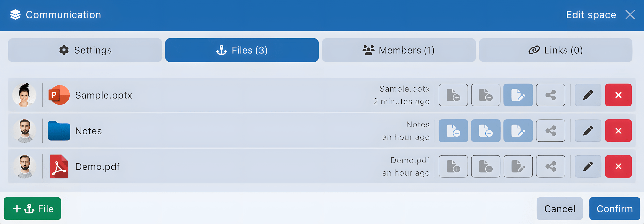
Task: Click the add-version icon for Sample.pptx
Action: (453, 95)
